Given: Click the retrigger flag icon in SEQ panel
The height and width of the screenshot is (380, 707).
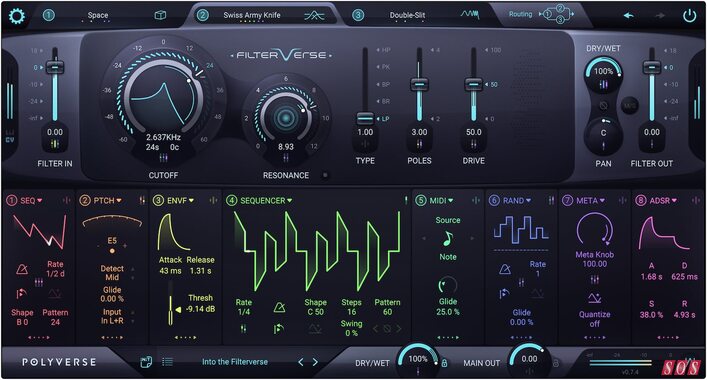Looking at the screenshot, I should click(x=21, y=293).
